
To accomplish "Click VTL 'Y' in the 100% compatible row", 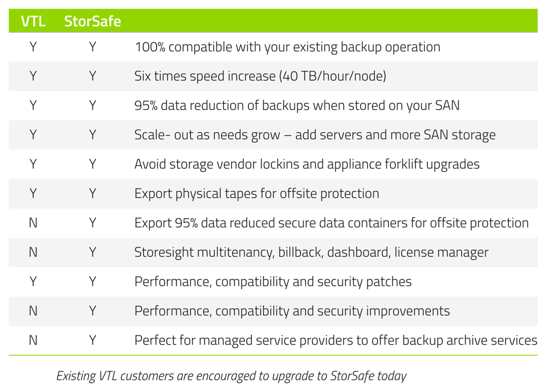I will tap(33, 47).
